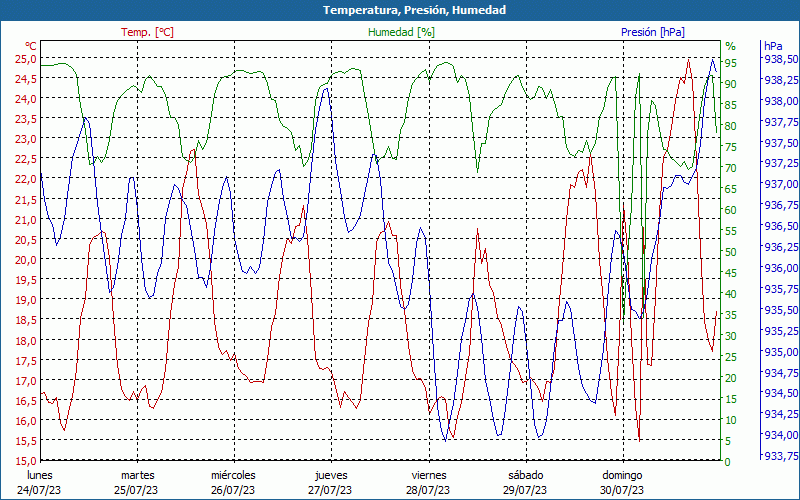Click the pressure axis value '936,00'
This screenshot has height=500, width=800.
781,267
